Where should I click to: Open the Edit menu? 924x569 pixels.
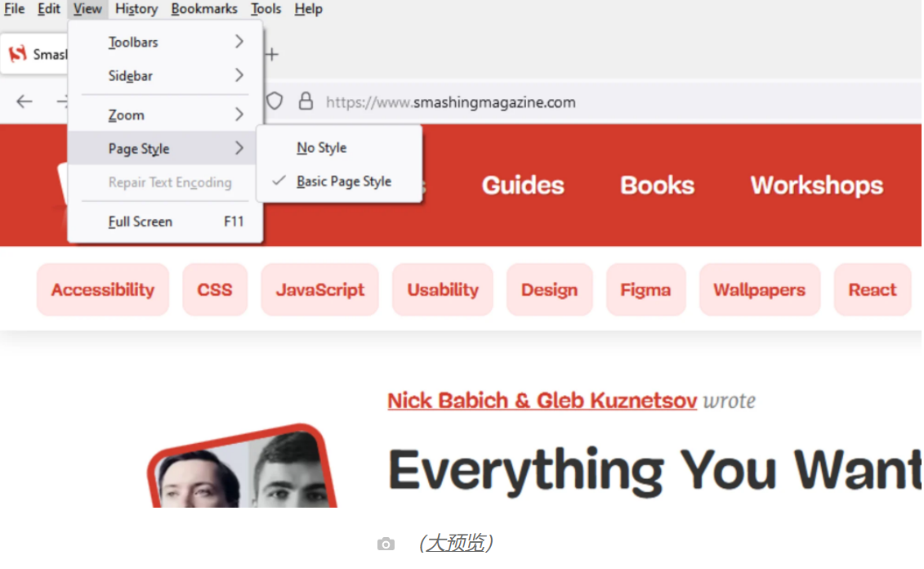pyautogui.click(x=49, y=9)
